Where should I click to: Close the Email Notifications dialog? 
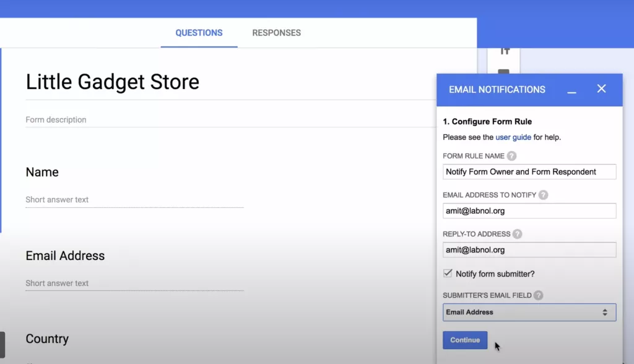click(601, 89)
